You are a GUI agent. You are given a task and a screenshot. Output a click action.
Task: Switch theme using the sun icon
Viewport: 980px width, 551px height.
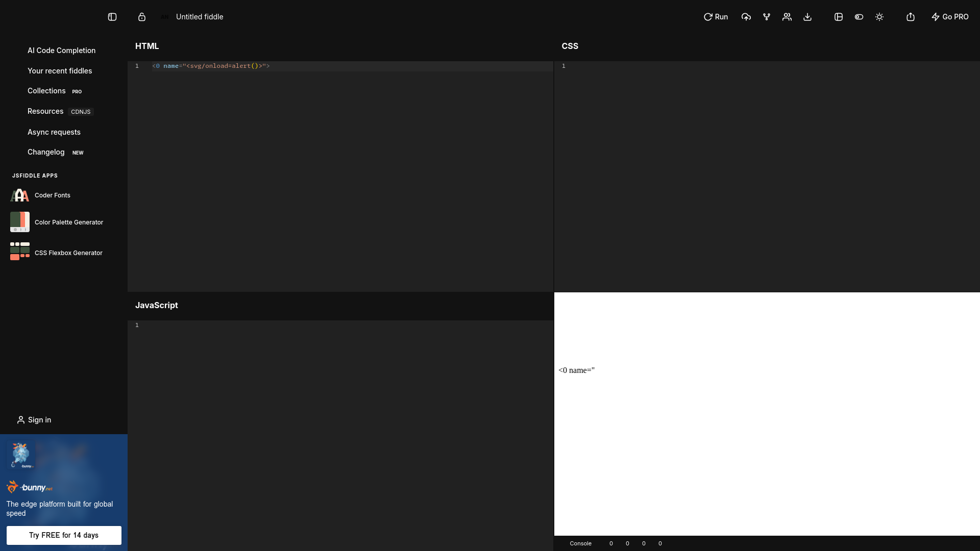click(x=879, y=17)
